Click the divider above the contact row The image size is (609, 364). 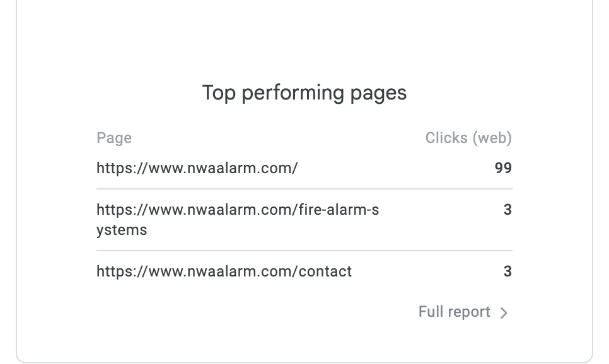point(304,251)
